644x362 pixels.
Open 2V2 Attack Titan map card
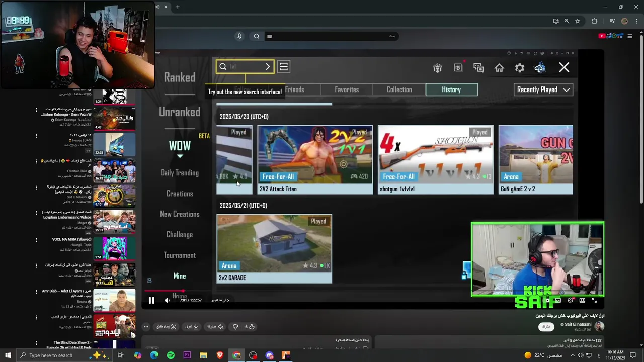click(x=315, y=159)
